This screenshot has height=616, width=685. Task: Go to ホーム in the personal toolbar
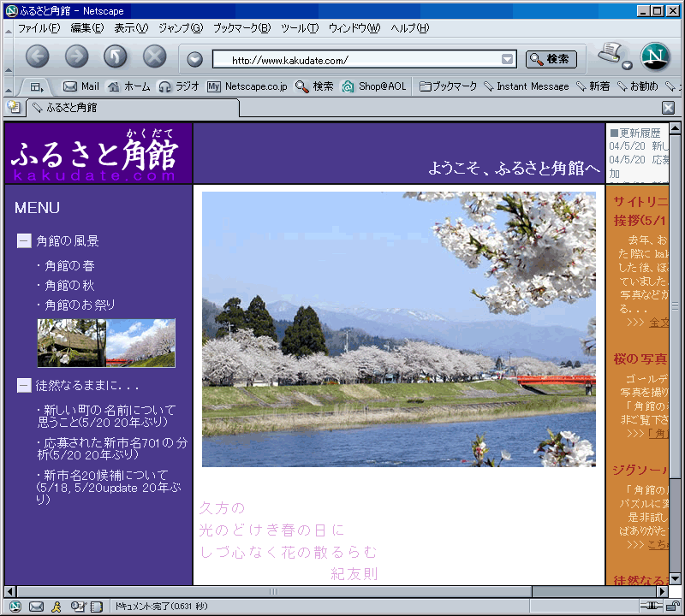click(x=129, y=86)
